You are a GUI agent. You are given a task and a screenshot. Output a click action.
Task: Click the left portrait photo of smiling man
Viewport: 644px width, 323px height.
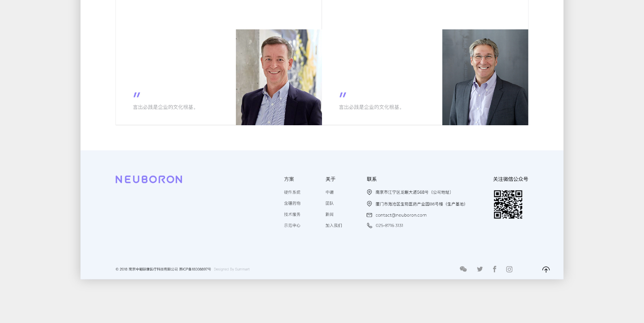click(x=279, y=77)
